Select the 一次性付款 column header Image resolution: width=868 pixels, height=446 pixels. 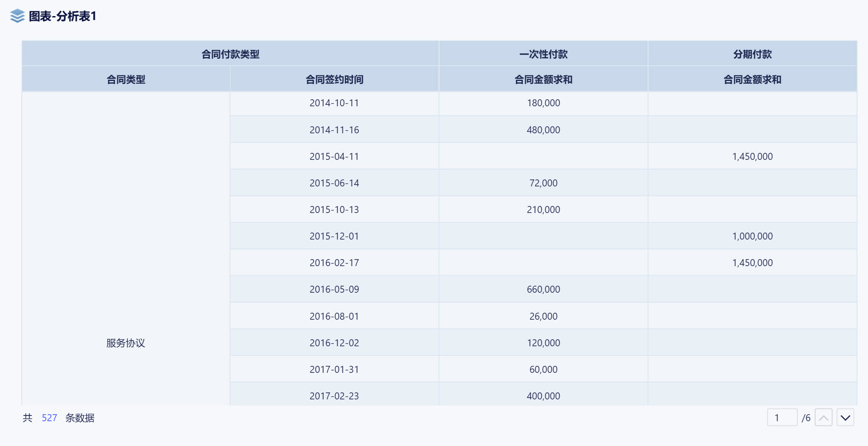pos(543,54)
